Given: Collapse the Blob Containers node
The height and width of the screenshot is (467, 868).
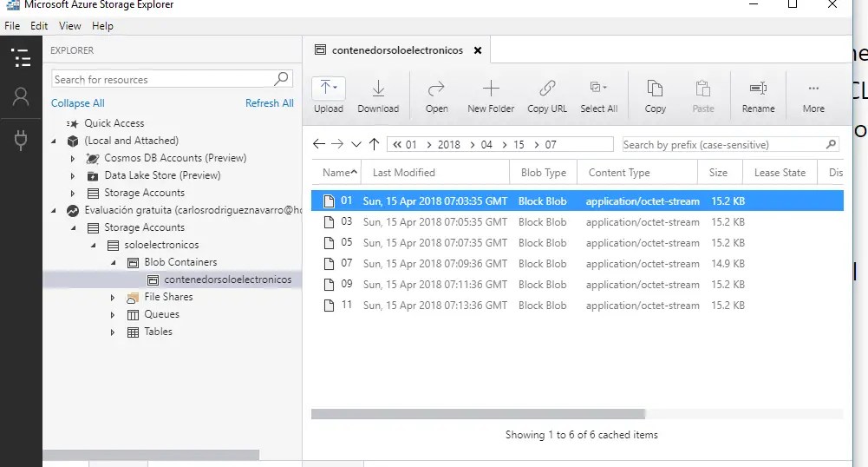Looking at the screenshot, I should 114,263.
